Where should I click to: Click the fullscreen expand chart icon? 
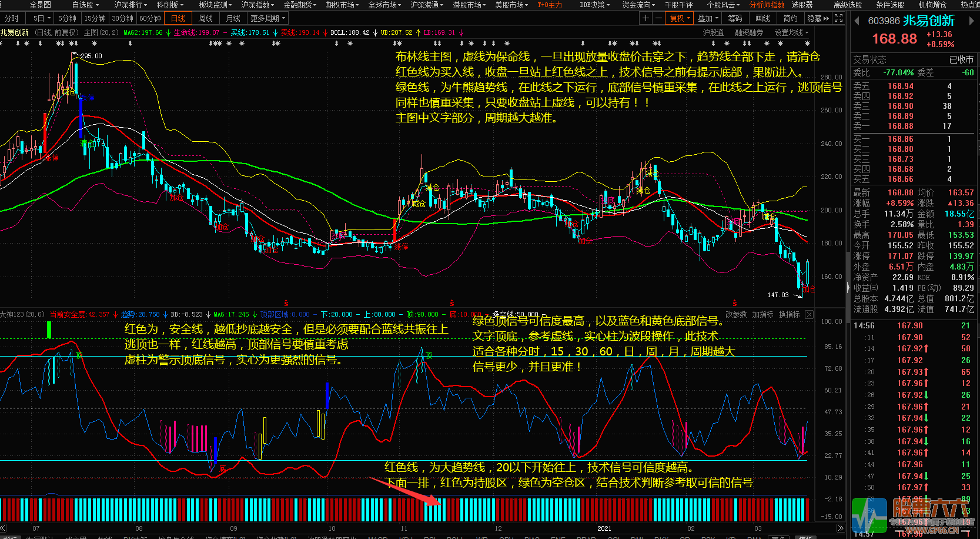tap(839, 18)
